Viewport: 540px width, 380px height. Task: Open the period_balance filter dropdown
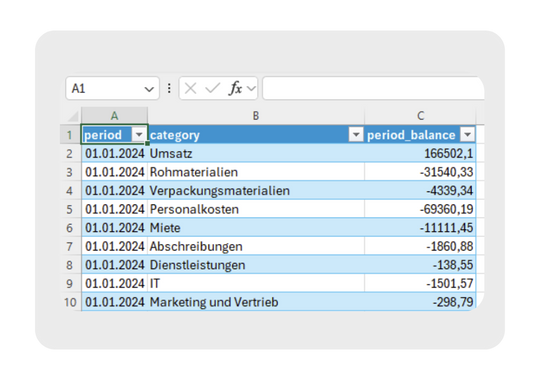467,134
